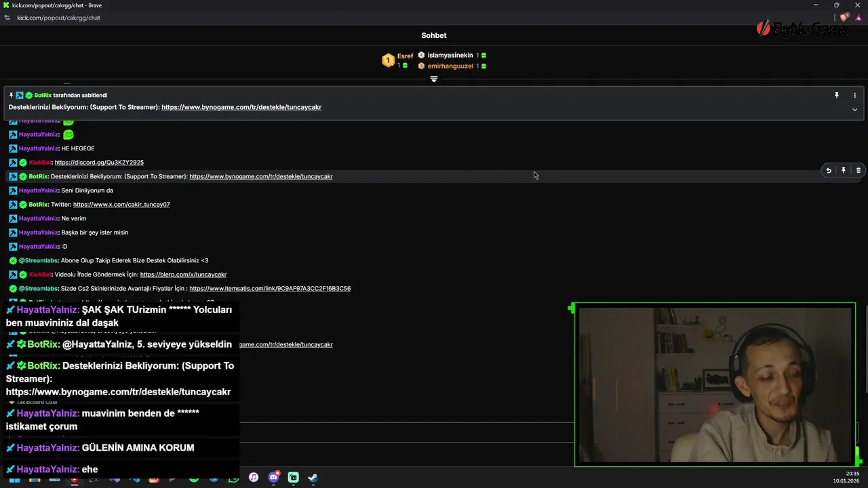Viewport: 868px width, 488px height.
Task: Click the pin icon before BotRix in banner
Action: point(11,96)
